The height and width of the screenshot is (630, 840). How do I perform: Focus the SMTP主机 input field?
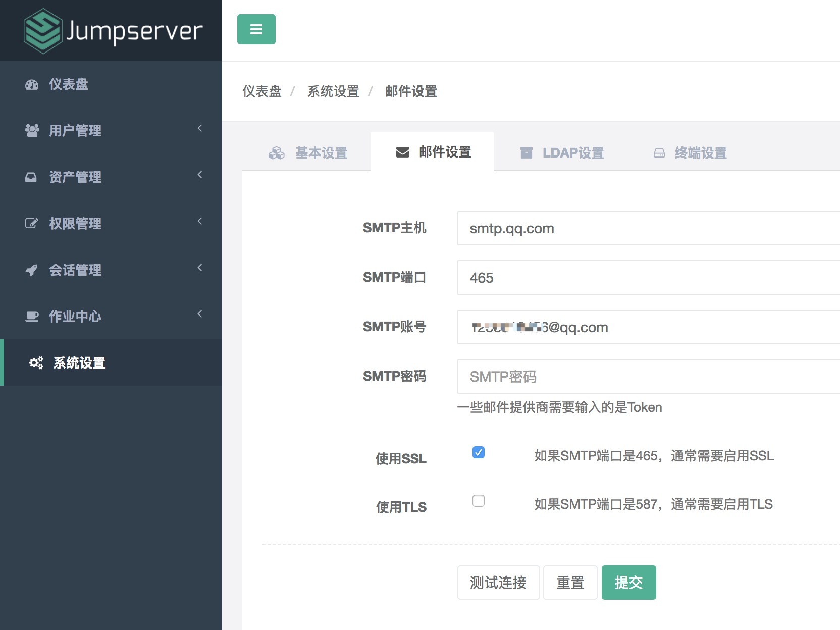649,228
